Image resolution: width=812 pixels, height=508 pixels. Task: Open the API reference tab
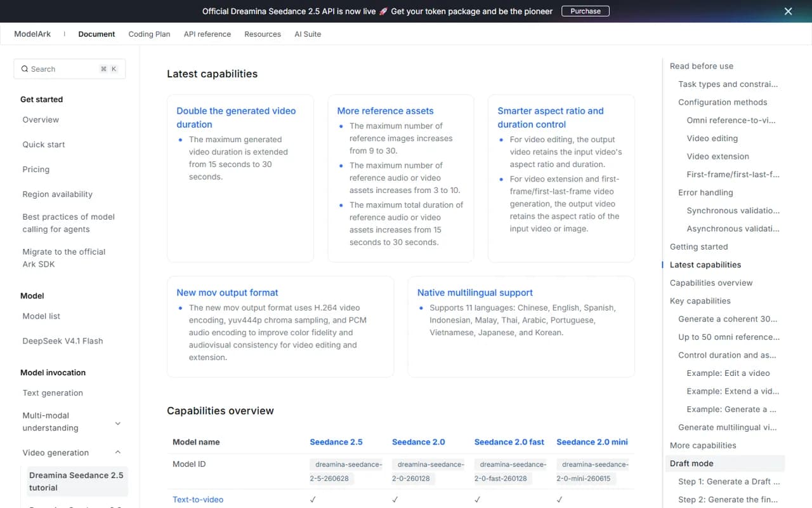(x=207, y=34)
